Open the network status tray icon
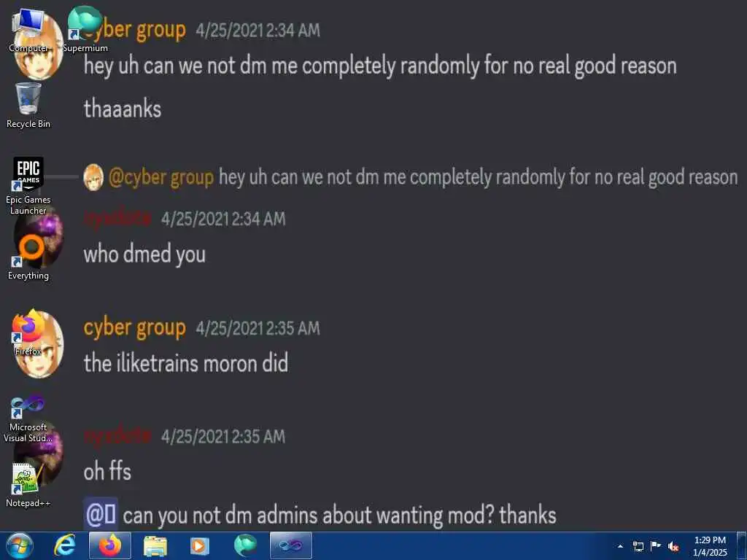This screenshot has height=560, width=747. pyautogui.click(x=638, y=546)
